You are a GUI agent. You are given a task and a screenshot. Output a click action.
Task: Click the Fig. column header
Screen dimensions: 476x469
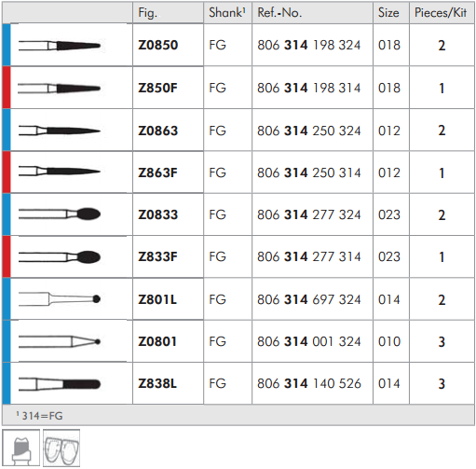coord(148,13)
